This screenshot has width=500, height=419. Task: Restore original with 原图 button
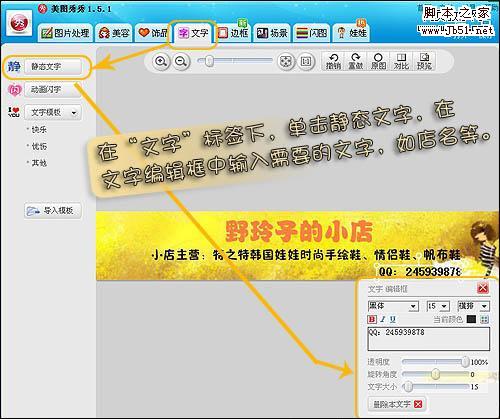(378, 61)
